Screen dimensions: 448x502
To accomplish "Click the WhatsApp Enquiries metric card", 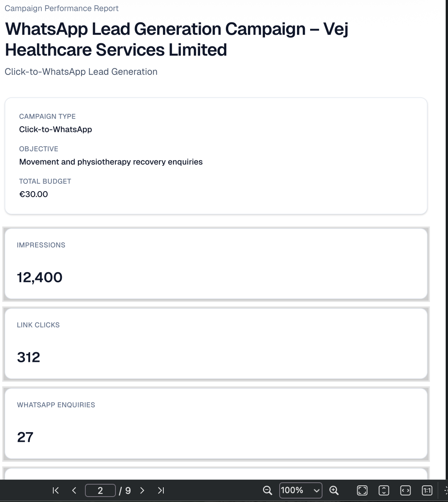I will [x=216, y=424].
